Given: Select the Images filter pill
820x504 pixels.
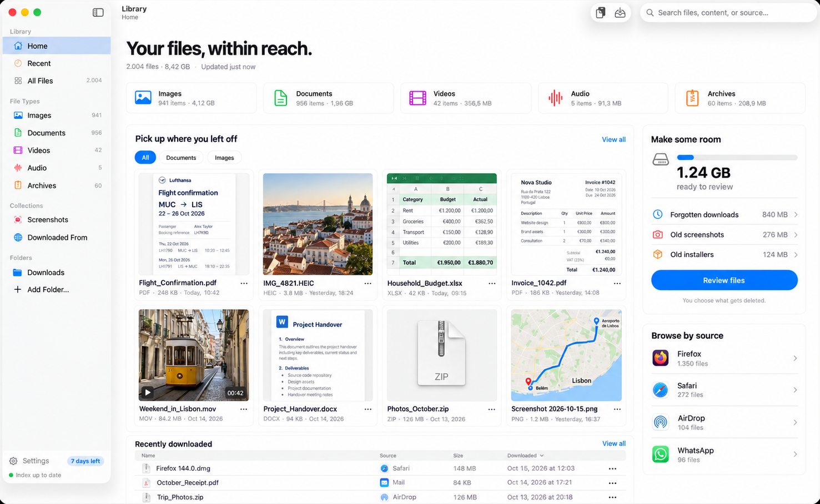Looking at the screenshot, I should point(224,158).
